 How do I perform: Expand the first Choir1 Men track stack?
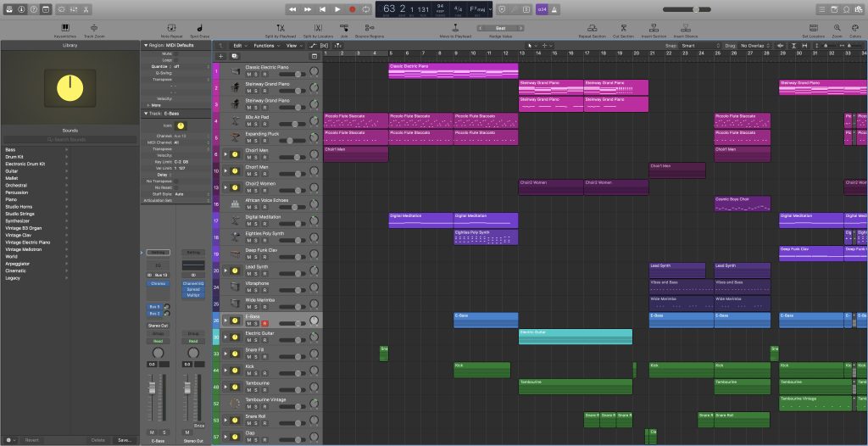[x=225, y=154]
